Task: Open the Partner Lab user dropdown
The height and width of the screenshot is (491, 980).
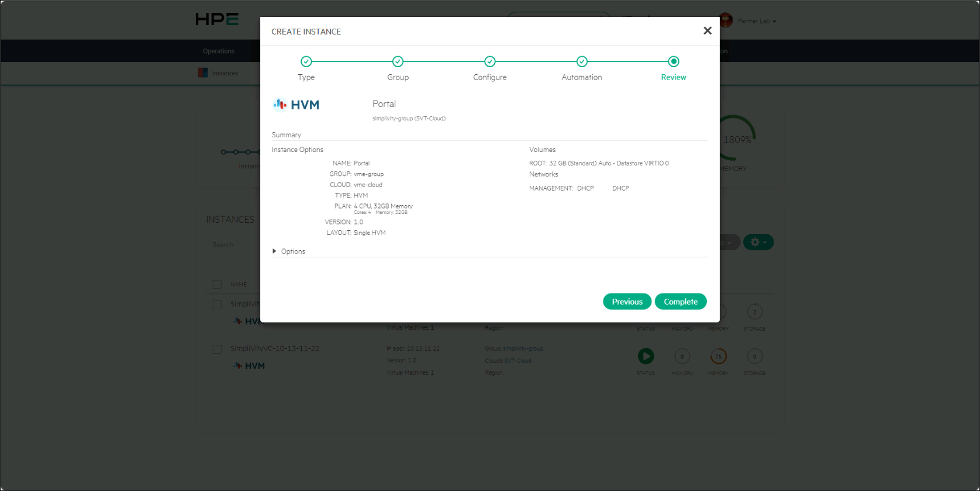Action: [x=748, y=20]
